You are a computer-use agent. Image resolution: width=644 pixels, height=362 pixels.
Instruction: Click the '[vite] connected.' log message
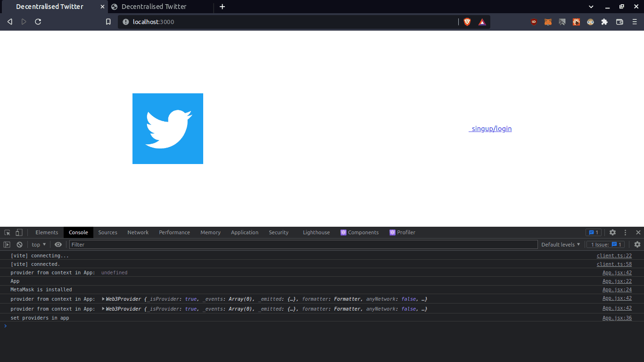pyautogui.click(x=35, y=264)
